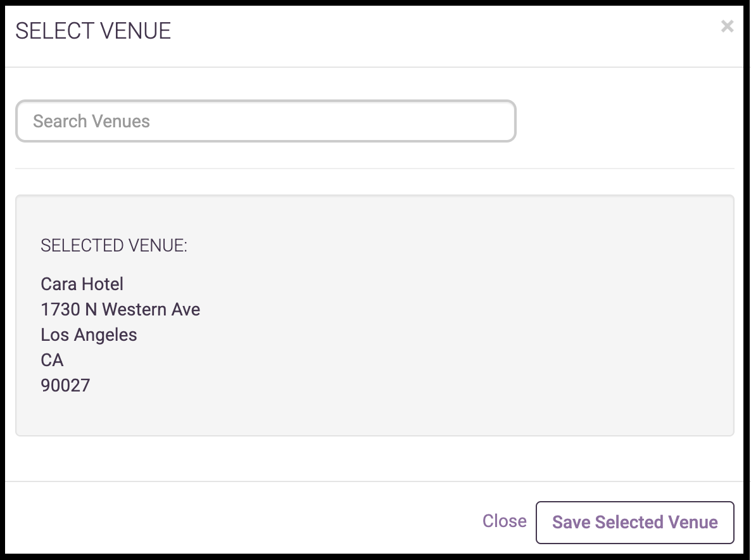The width and height of the screenshot is (751, 560).
Task: Click the word Cara in venue name
Action: (x=58, y=284)
